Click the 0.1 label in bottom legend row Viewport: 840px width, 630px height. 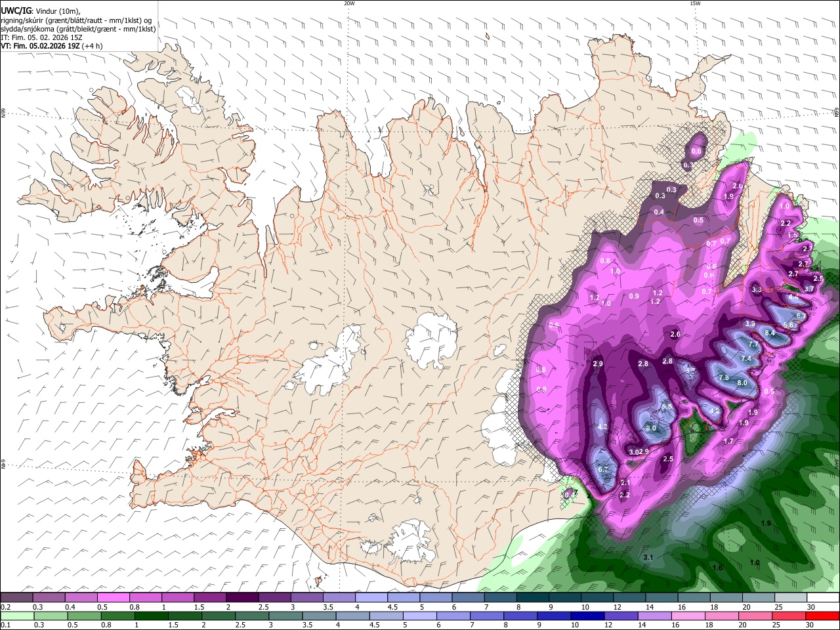tap(5, 625)
